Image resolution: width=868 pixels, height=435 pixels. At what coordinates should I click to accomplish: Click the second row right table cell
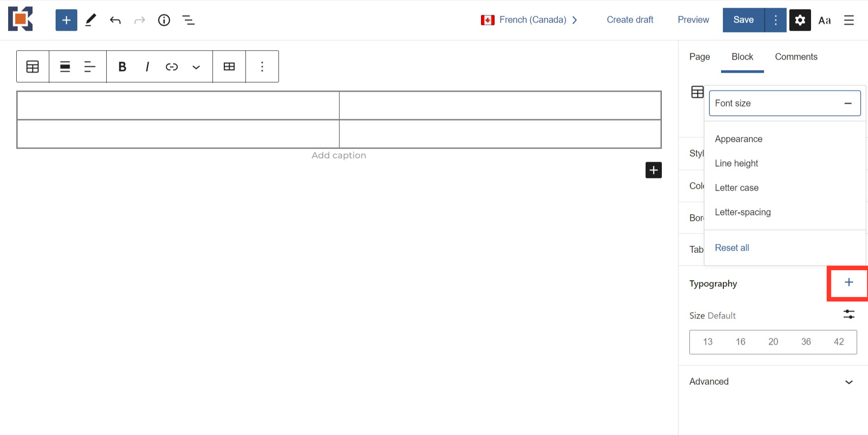tap(500, 134)
